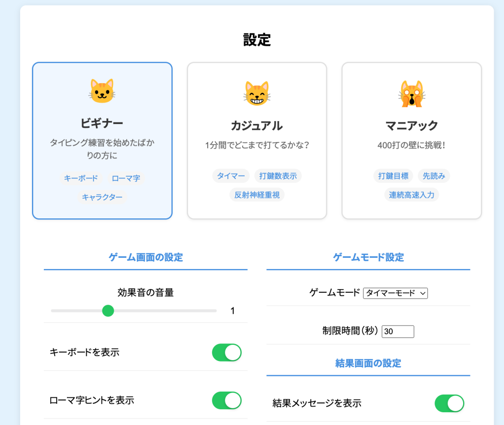
Task: Click the grinning cat icon on カジュアル card
Action: (x=257, y=93)
